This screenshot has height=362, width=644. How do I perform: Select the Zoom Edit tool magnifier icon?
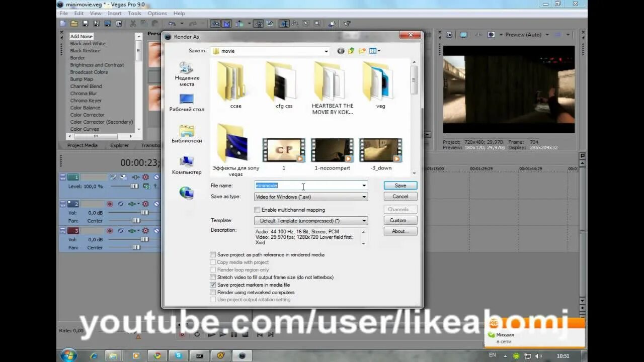coord(317,23)
